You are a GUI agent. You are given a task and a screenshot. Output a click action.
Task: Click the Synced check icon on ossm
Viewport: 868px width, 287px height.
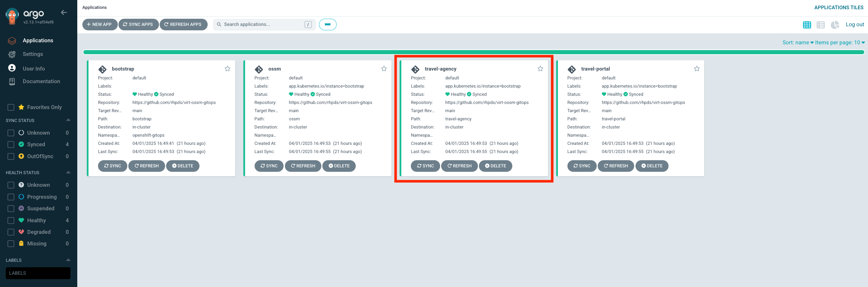(313, 94)
